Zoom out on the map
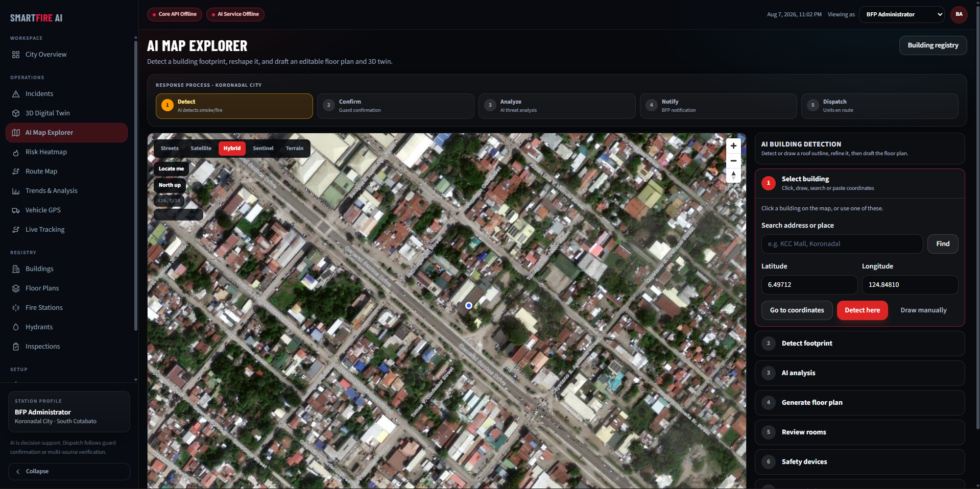Screen dimensions: 980x489 [733, 161]
